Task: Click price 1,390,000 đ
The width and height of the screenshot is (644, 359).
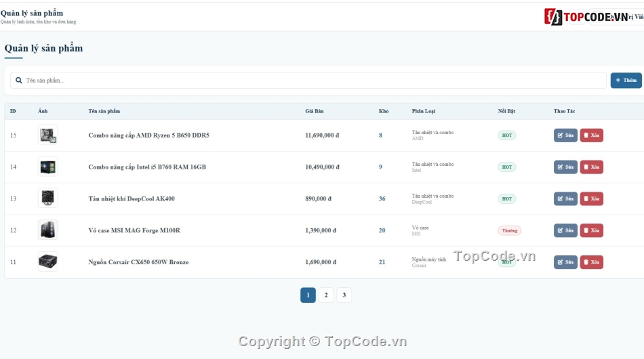Action: pyautogui.click(x=321, y=230)
